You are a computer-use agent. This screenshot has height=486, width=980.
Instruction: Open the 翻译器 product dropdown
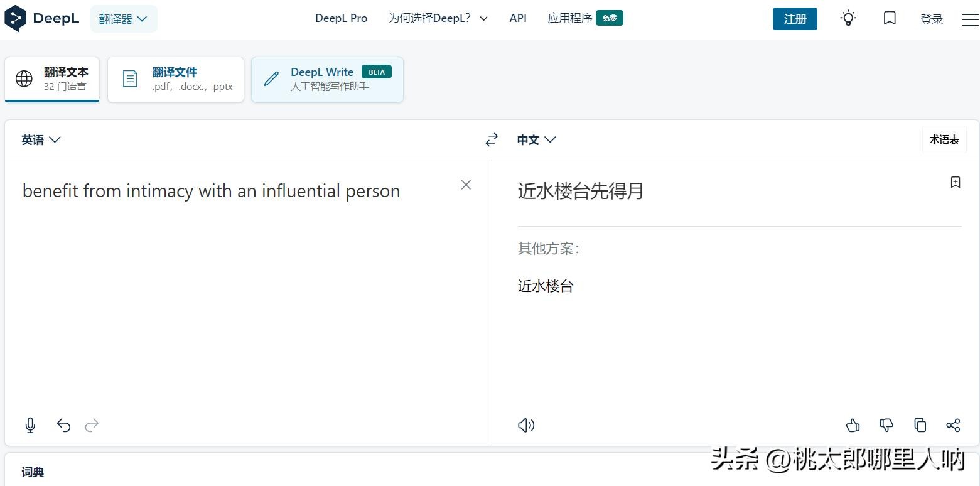click(x=124, y=19)
